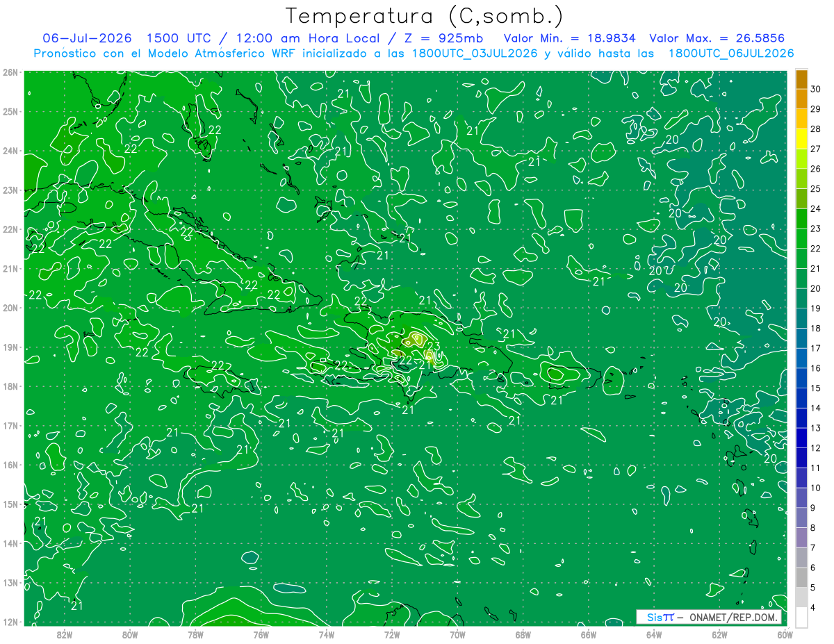Click the '1800UTC_03JUL2026' initialization time
Screen dimensions: 834x644
(474, 53)
